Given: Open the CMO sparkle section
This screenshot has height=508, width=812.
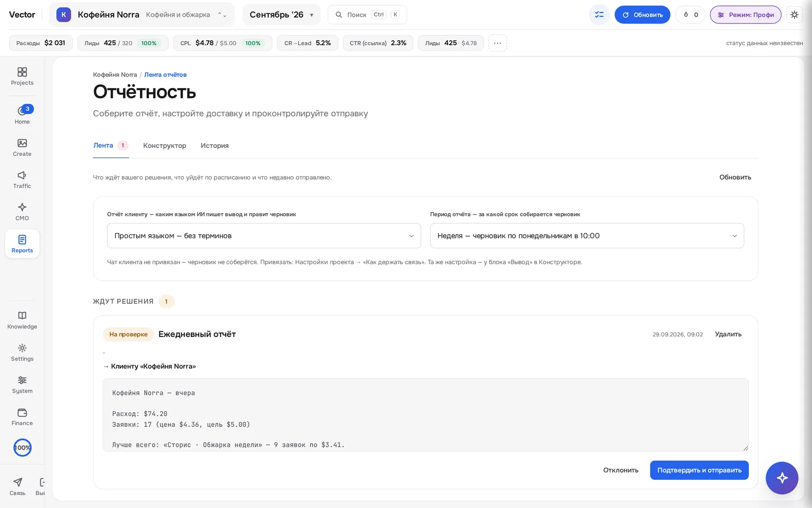Looking at the screenshot, I should pos(22,212).
